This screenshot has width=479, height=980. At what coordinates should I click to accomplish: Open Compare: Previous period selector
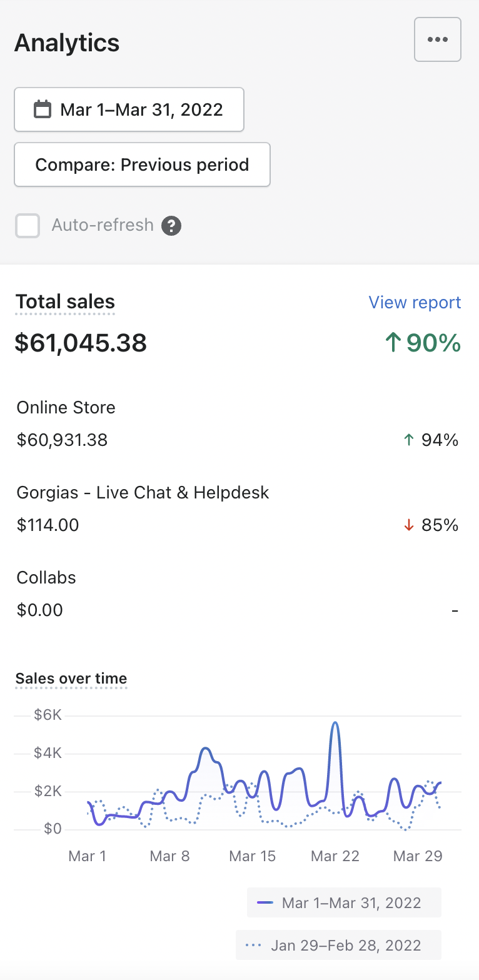point(142,164)
